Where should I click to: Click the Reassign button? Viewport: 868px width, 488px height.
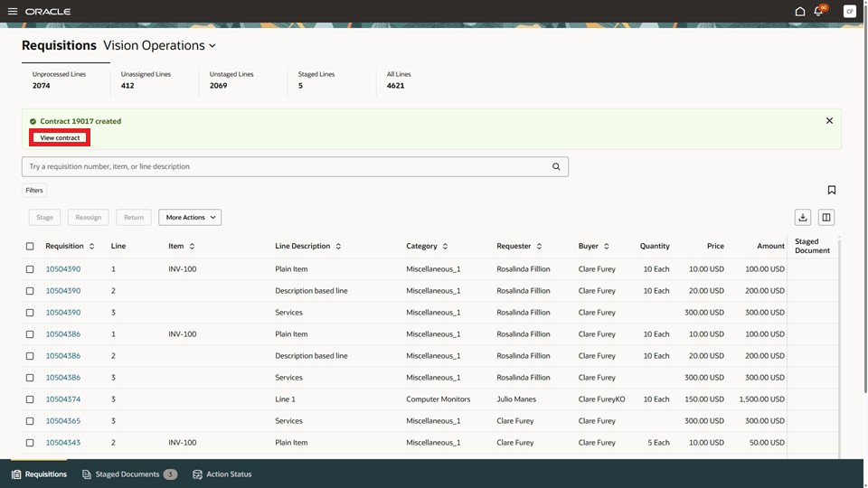point(88,218)
